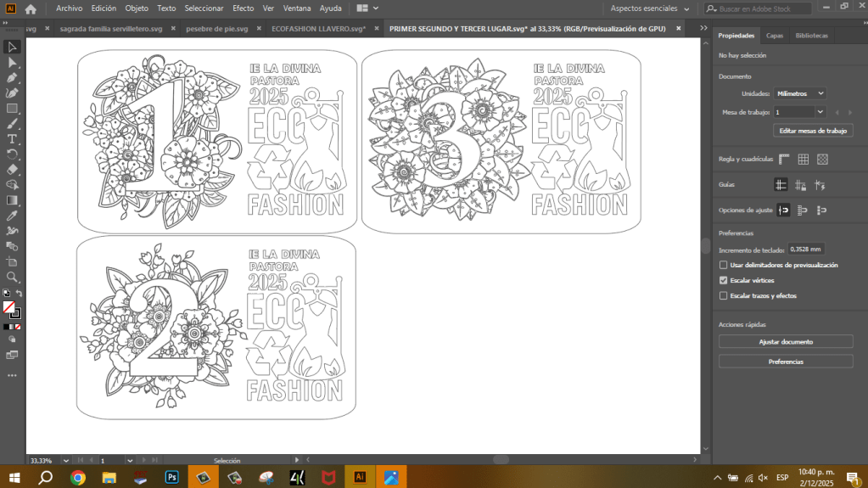
Task: Select the Eraser tool
Action: pos(12,170)
